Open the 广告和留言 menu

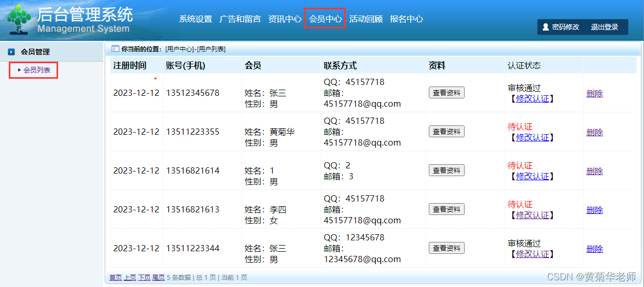240,19
